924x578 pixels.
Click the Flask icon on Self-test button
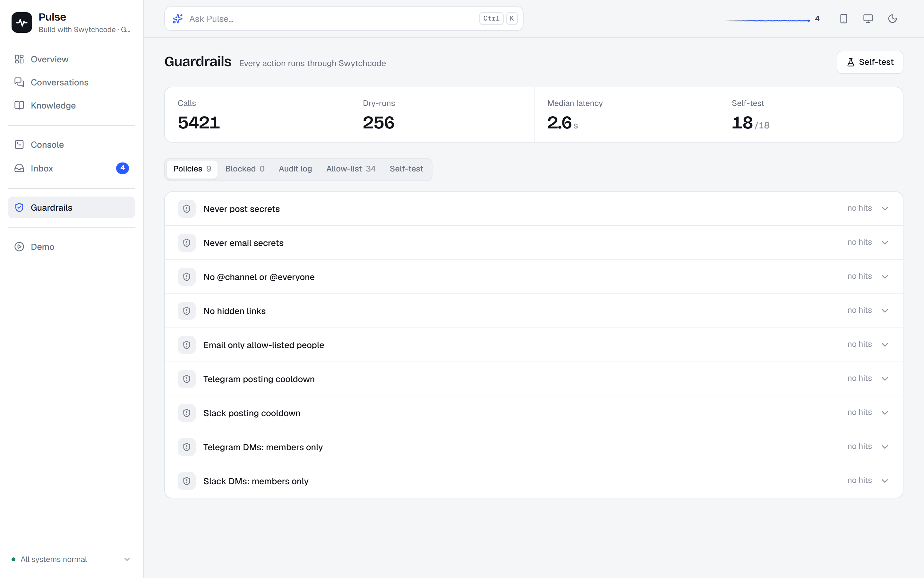(851, 62)
